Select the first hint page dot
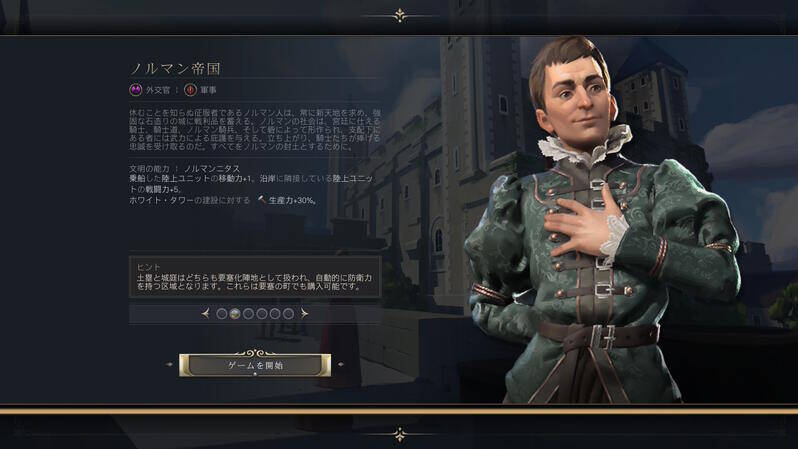This screenshot has height=449, width=798. [222, 314]
